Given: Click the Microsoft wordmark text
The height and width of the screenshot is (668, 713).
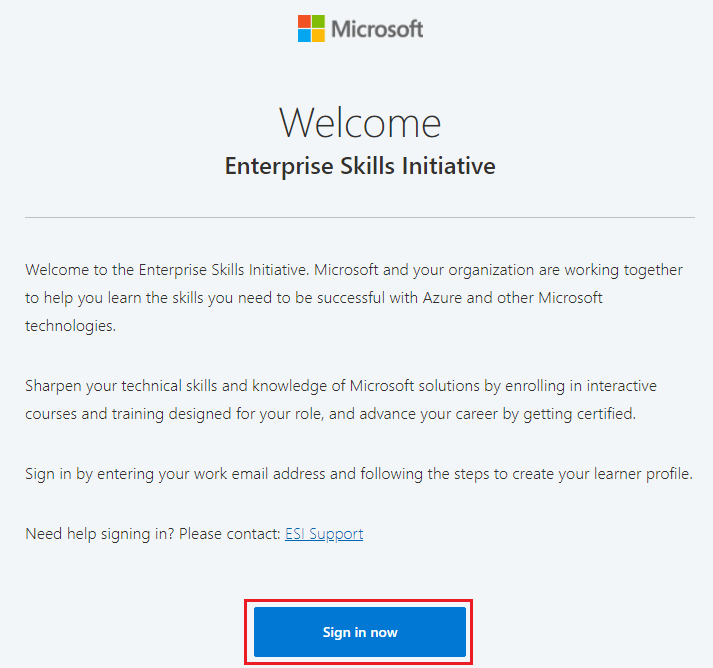Looking at the screenshot, I should [x=377, y=28].
